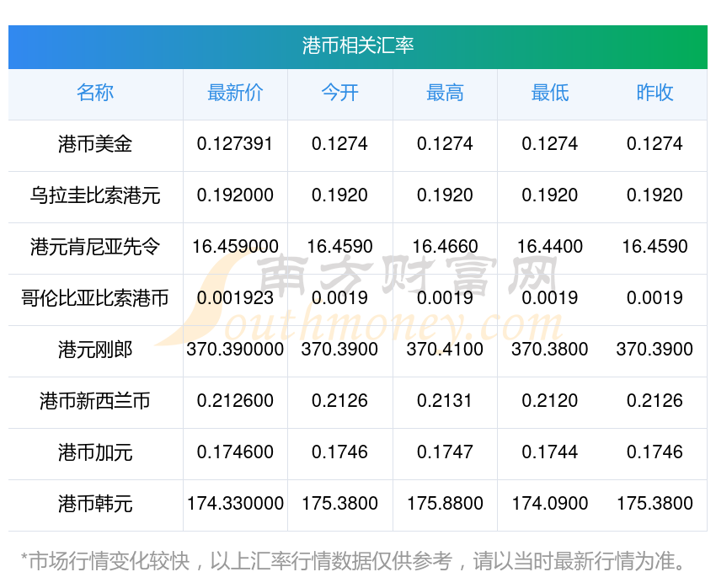This screenshot has height=588, width=716.
Task: Click 昨收 value in 港币加元 row
Action: pos(655,452)
